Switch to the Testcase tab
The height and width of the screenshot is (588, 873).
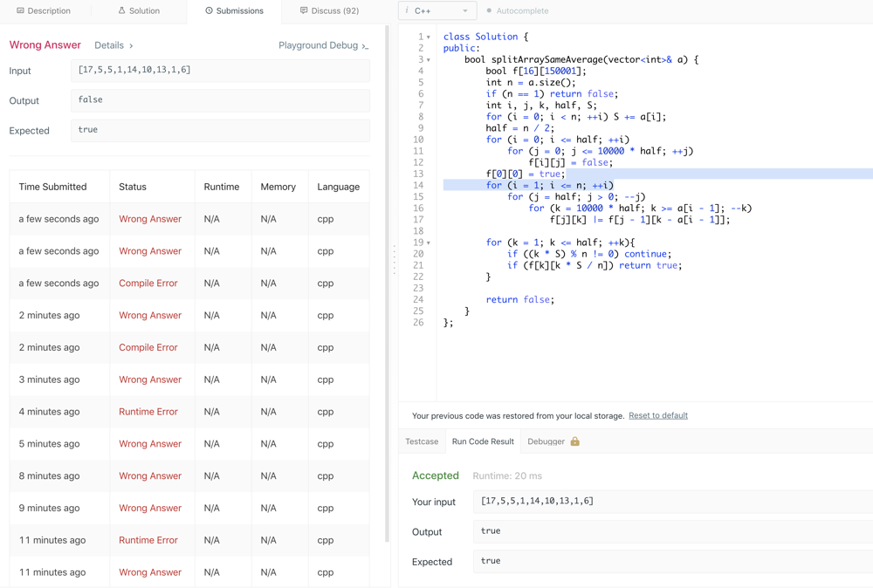click(422, 441)
